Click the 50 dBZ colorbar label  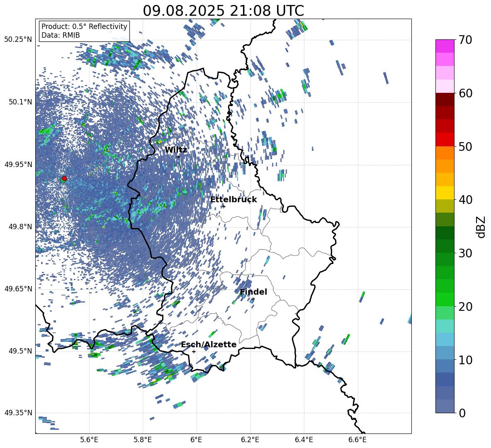465,147
